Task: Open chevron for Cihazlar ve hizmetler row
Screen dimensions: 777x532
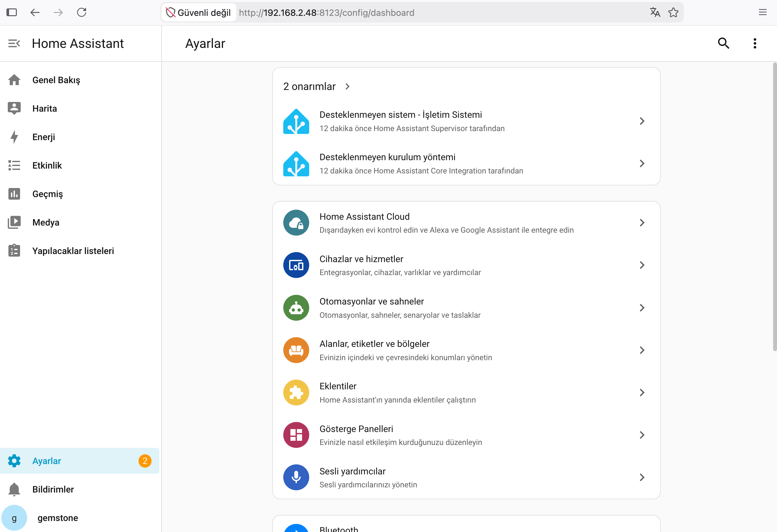Action: [x=642, y=265]
